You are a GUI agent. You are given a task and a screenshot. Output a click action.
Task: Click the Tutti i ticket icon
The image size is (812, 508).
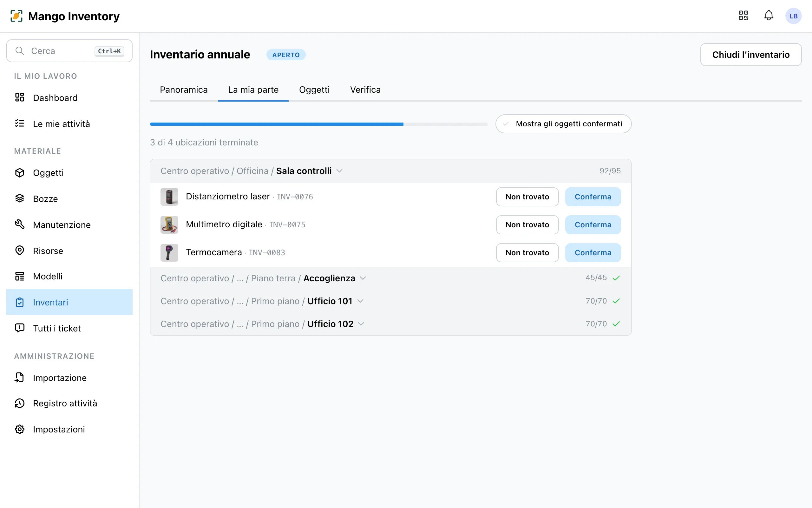pyautogui.click(x=20, y=328)
